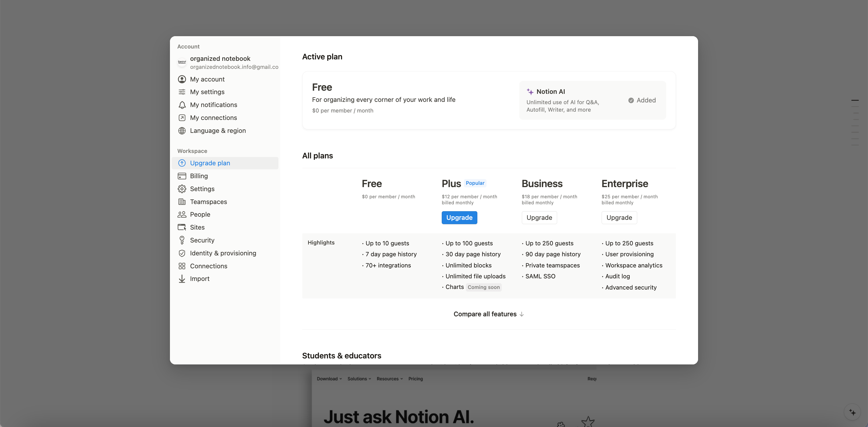Screen dimensions: 868x427
Task: Click the organized notebook account avatar
Action: click(x=182, y=62)
